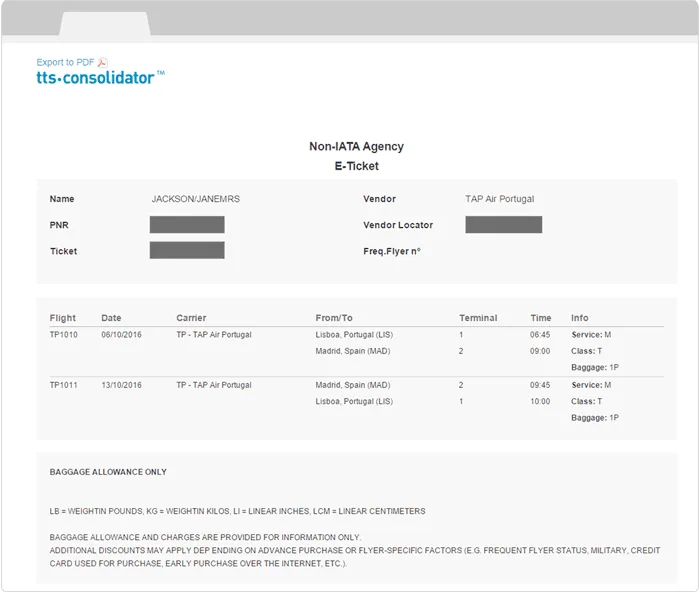Click the redacted Ticket number value
This screenshot has width=700, height=593.
(187, 250)
